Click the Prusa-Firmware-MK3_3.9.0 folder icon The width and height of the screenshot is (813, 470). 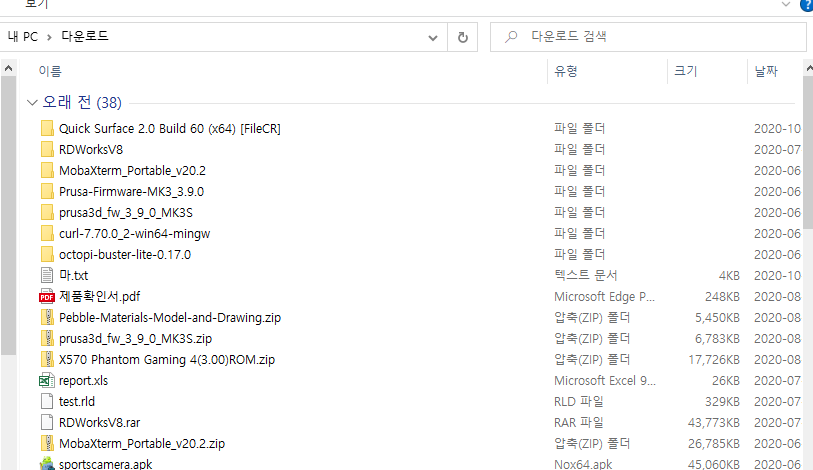[x=47, y=191]
